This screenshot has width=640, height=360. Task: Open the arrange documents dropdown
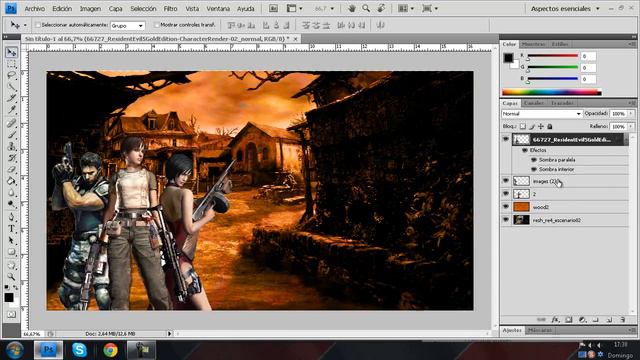point(407,8)
